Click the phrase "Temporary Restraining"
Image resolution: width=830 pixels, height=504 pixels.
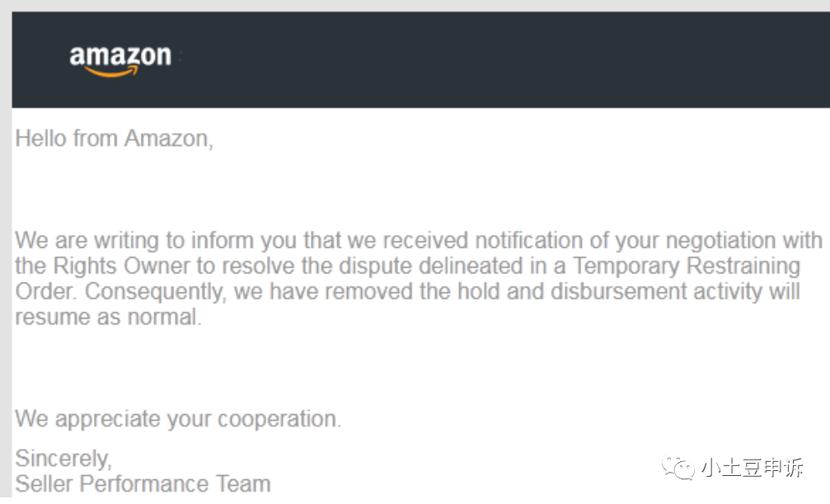point(687,267)
